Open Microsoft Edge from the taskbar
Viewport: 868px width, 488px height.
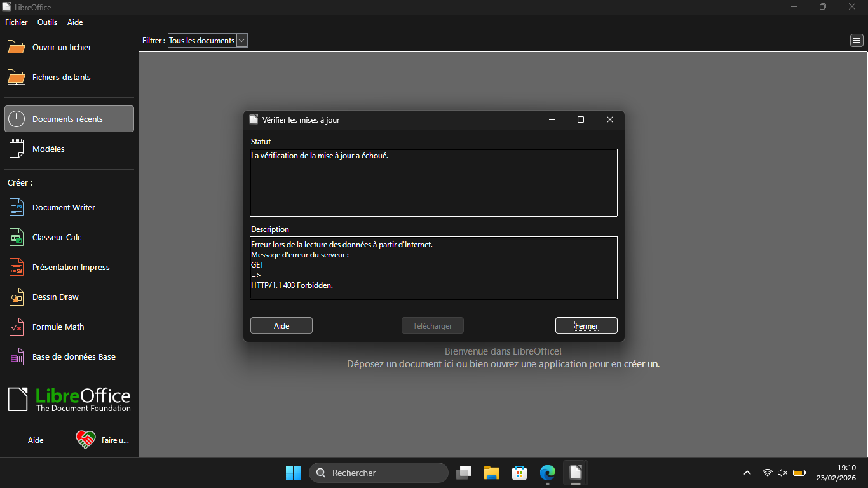click(547, 473)
